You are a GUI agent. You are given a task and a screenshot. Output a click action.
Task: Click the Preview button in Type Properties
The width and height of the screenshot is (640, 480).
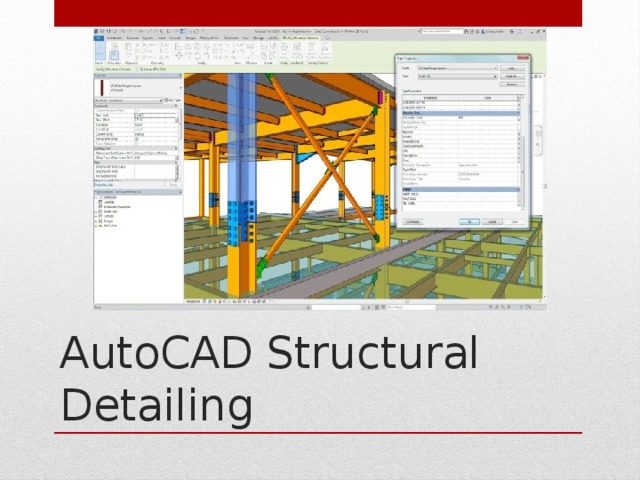[x=413, y=222]
